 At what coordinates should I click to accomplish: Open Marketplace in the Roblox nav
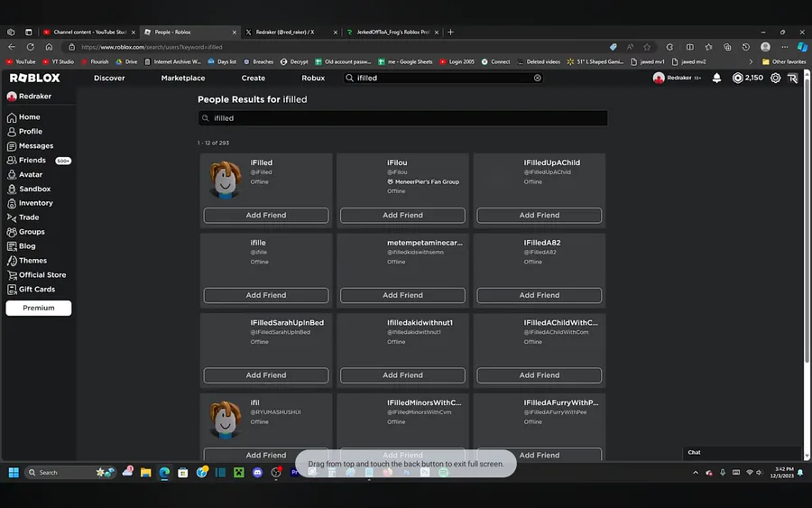click(x=183, y=79)
